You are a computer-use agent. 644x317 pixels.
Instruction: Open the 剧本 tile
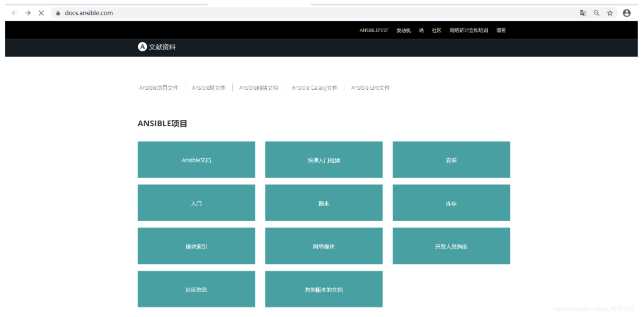click(x=324, y=203)
